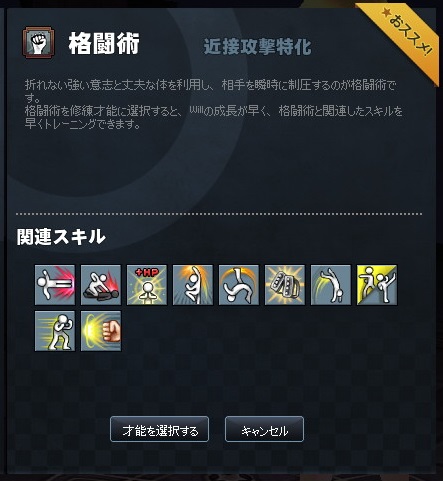Click the talent description paragraph text
The width and height of the screenshot is (443, 481).
(x=214, y=104)
